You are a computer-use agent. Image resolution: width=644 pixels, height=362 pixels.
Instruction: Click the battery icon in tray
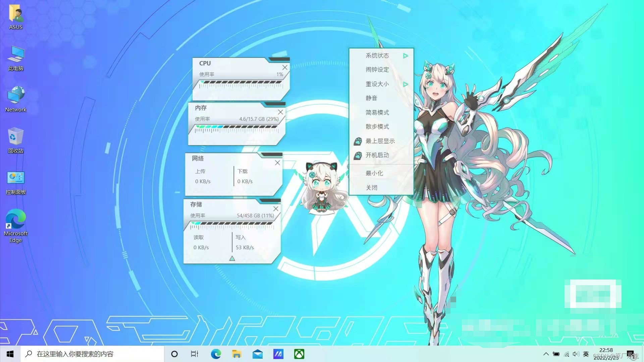click(x=556, y=354)
